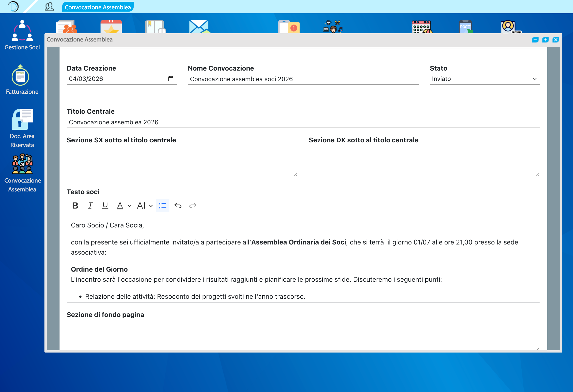Expand the font size dropdown arrow
Viewport: 573px width, 392px height.
[151, 205]
